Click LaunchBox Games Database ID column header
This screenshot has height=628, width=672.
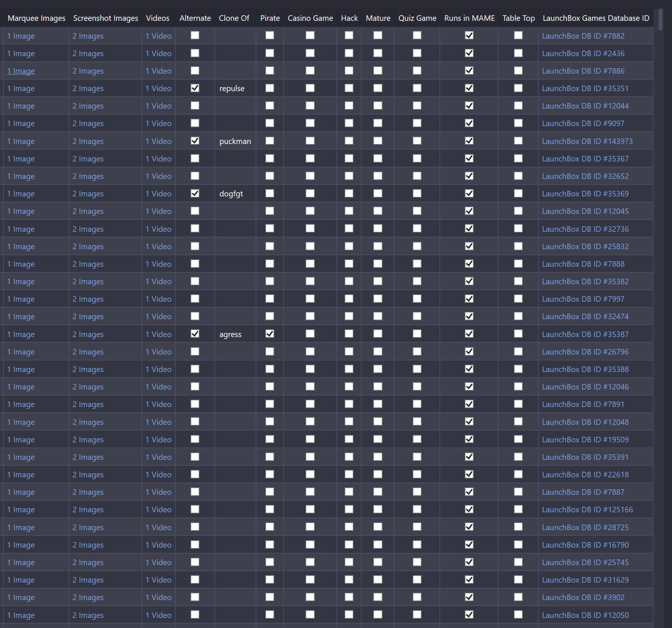click(596, 18)
